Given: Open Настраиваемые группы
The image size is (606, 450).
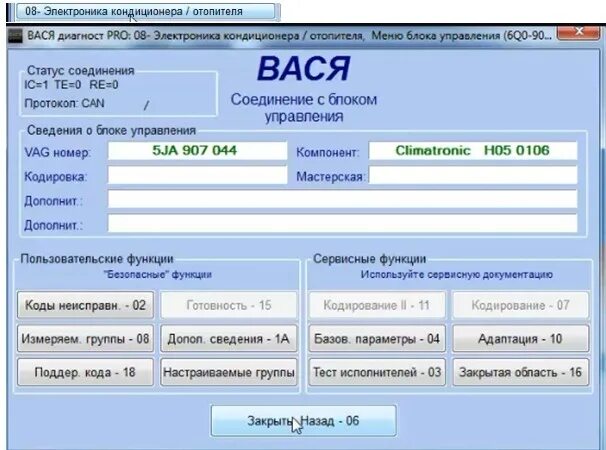Looking at the screenshot, I should pos(229,372).
